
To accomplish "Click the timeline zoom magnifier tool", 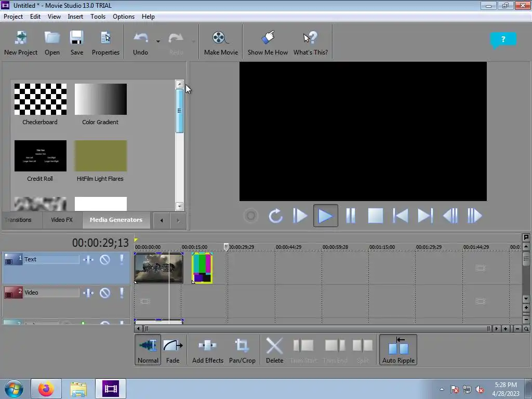I will point(526,329).
